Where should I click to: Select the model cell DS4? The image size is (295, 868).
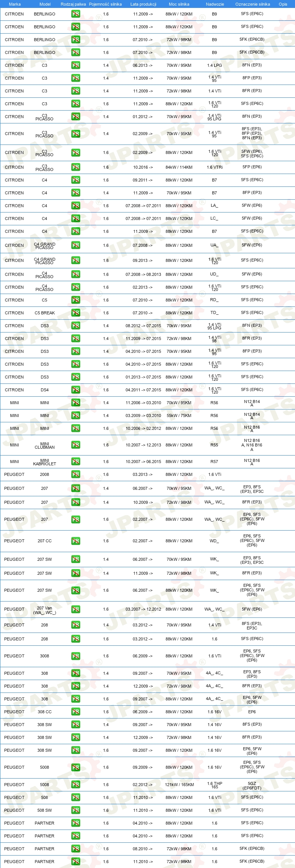tap(45, 390)
